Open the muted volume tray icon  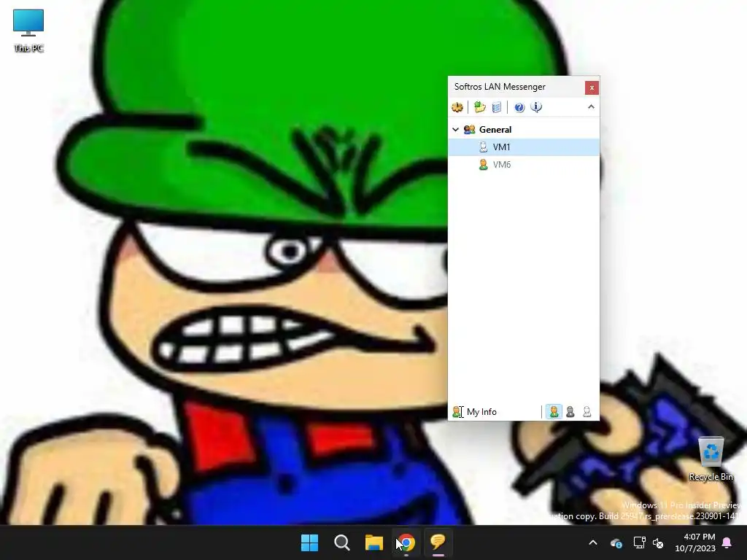[658, 542]
